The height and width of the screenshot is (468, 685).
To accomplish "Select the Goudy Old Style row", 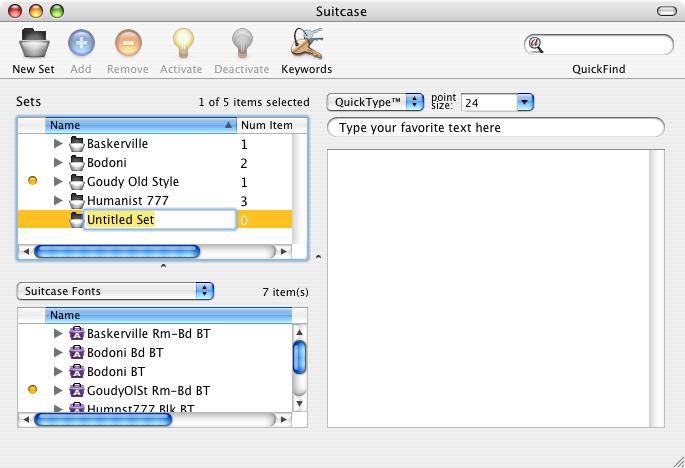I will pyautogui.click(x=155, y=181).
